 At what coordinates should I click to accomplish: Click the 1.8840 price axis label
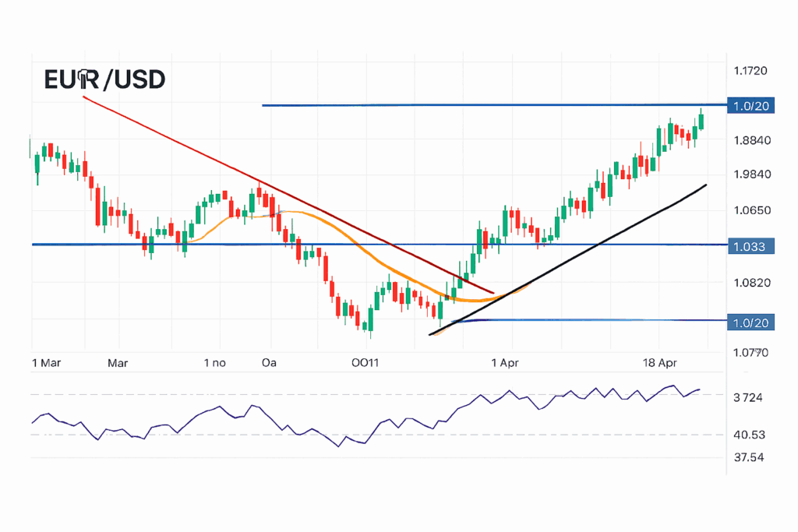(x=750, y=140)
